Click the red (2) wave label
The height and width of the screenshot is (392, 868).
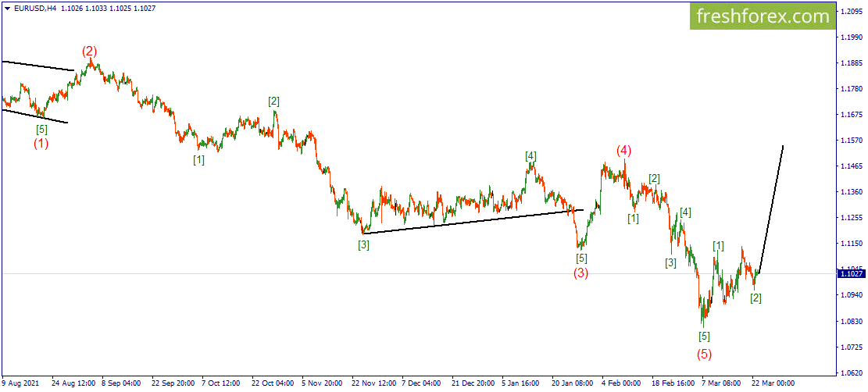[x=90, y=52]
